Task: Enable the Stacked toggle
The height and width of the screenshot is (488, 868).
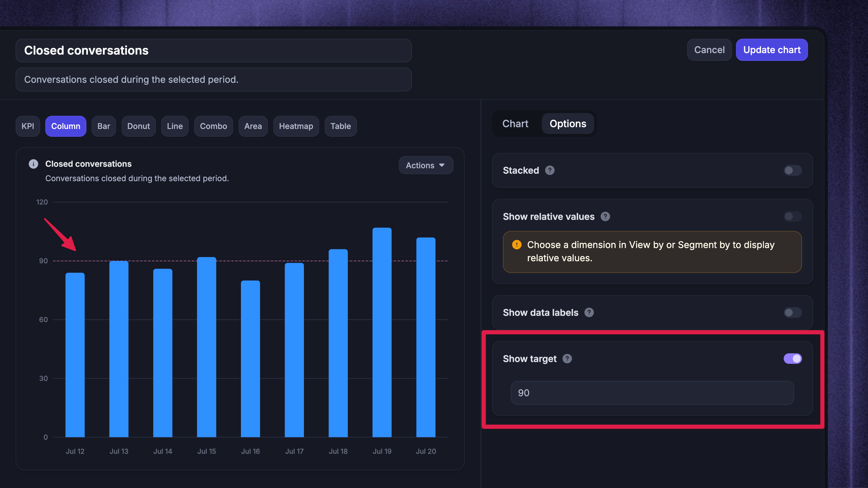Action: [x=792, y=170]
